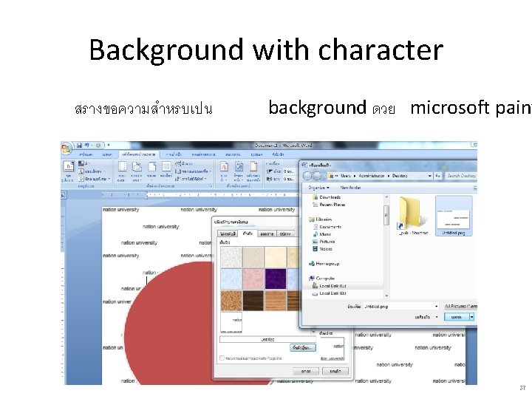Select the cork texture swatch
Image resolution: width=532 pixels, height=399 pixels.
pyautogui.click(x=231, y=301)
